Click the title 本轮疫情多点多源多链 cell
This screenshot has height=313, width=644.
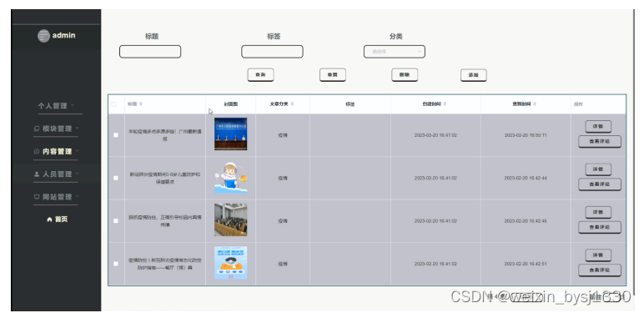point(165,135)
